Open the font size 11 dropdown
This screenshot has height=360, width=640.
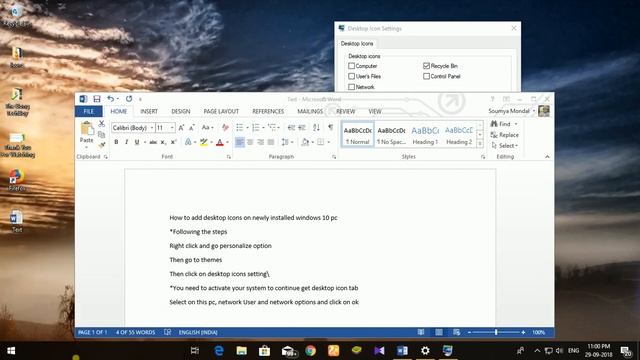tap(172, 128)
